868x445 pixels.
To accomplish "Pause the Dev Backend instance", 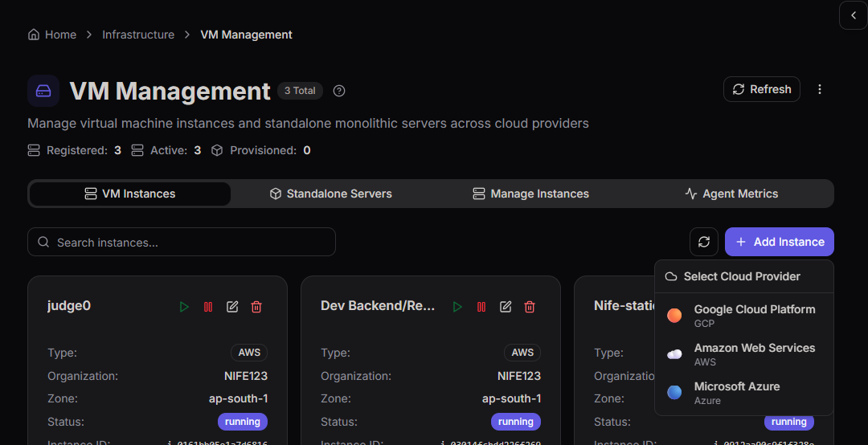I will pos(481,307).
